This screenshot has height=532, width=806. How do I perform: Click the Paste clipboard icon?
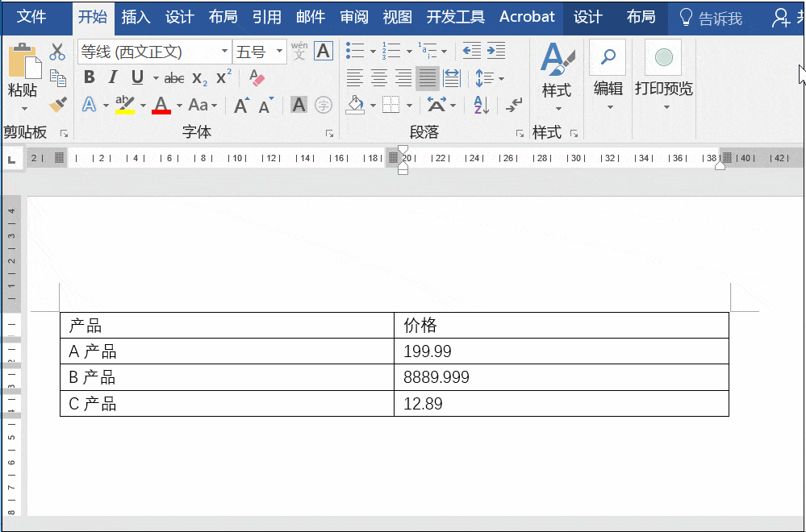(x=24, y=60)
